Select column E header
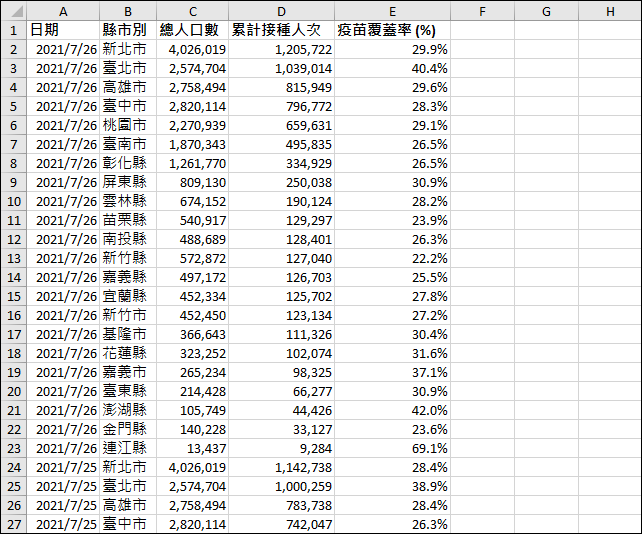The width and height of the screenshot is (642, 534). tap(392, 11)
